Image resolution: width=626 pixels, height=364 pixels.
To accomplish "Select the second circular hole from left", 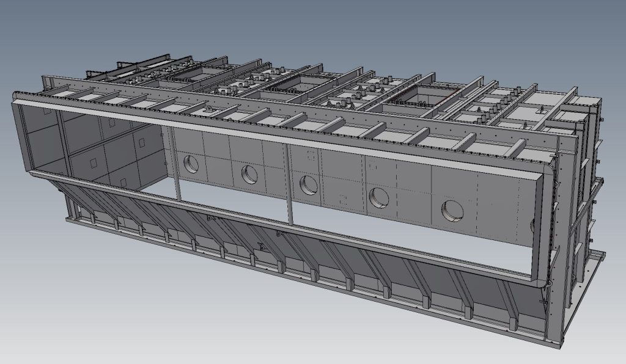I will tap(249, 173).
